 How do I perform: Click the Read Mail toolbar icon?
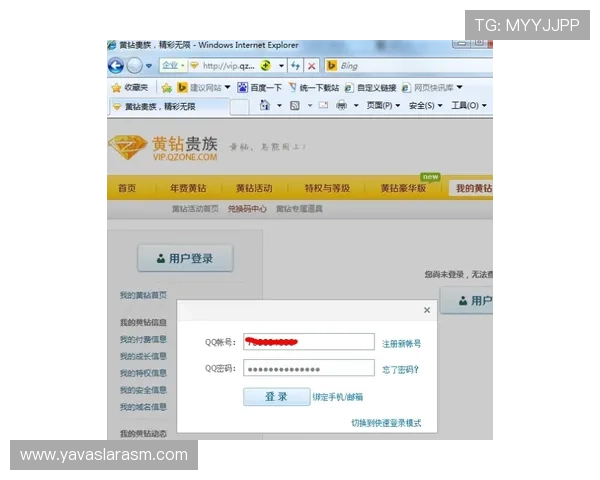323,105
